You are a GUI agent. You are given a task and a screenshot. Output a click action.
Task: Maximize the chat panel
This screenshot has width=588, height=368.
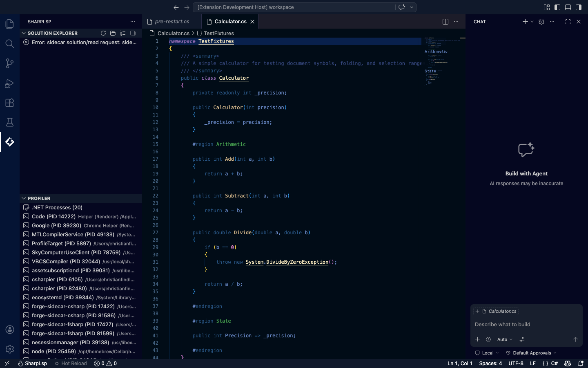click(568, 22)
